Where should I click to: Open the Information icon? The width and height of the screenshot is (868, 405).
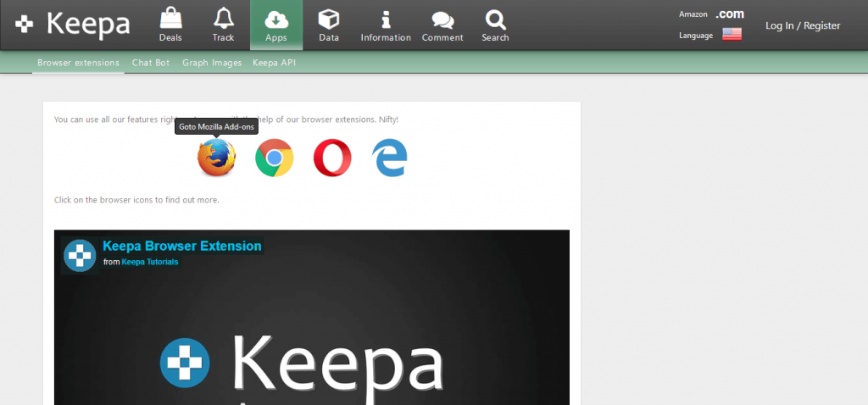click(x=386, y=19)
